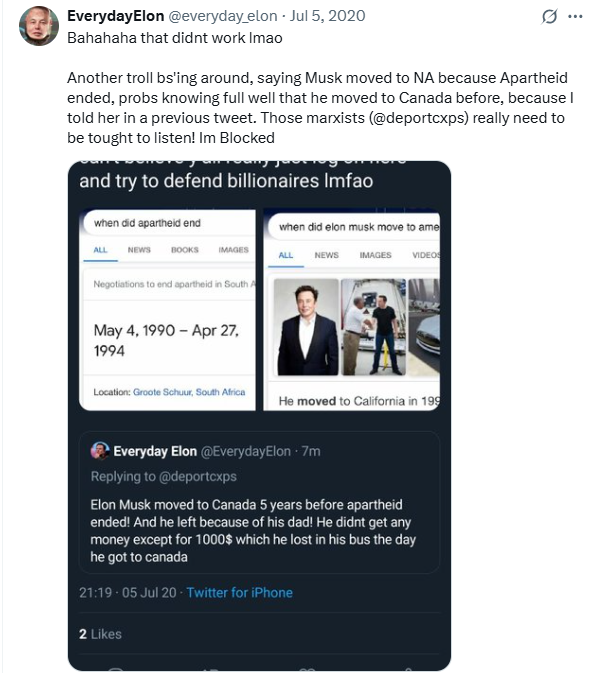Click the Grok explain-post icon

click(548, 16)
